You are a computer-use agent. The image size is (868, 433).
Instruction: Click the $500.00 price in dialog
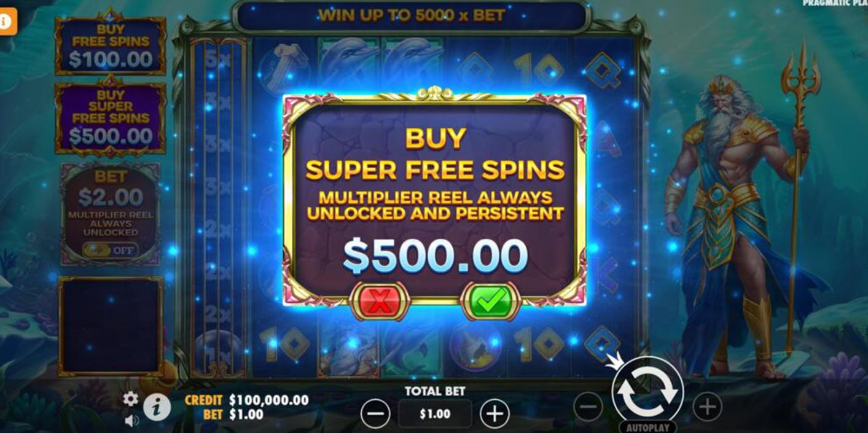(x=435, y=255)
